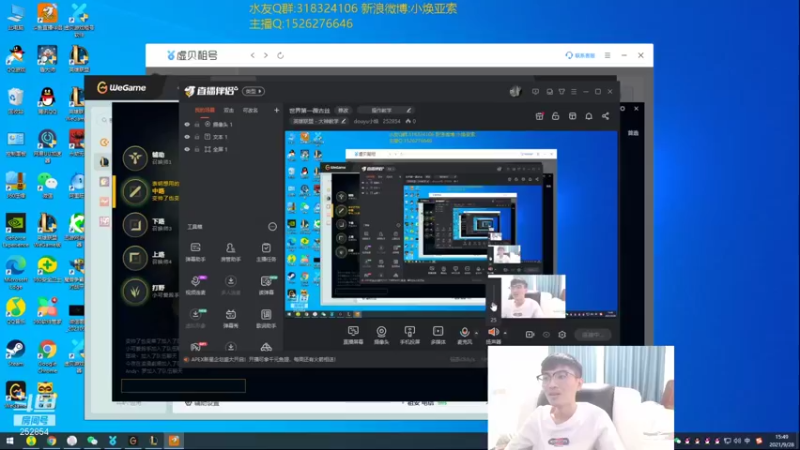This screenshot has height=450, width=800.
Task: Open Windows Start menu
Action: coord(10,441)
